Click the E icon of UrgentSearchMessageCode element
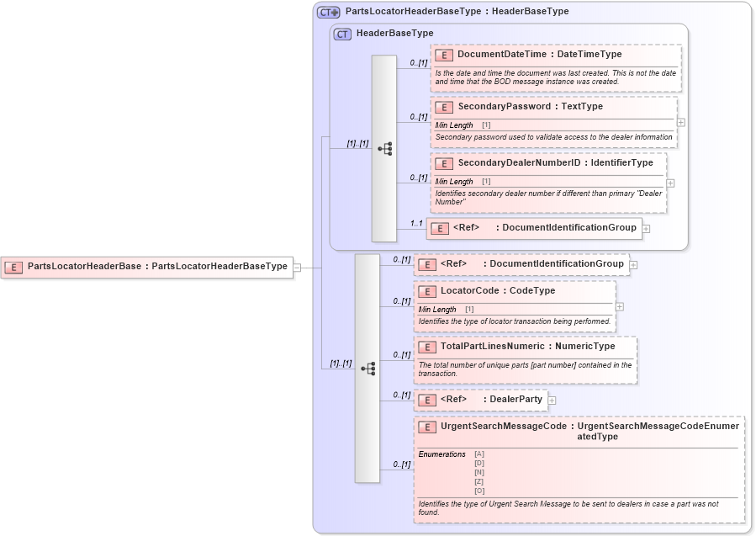 point(426,427)
